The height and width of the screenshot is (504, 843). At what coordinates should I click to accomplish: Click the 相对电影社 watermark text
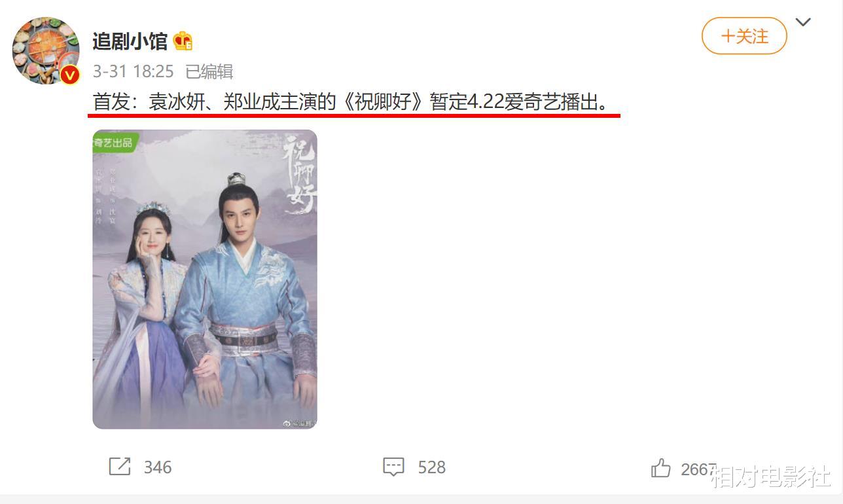tap(772, 477)
